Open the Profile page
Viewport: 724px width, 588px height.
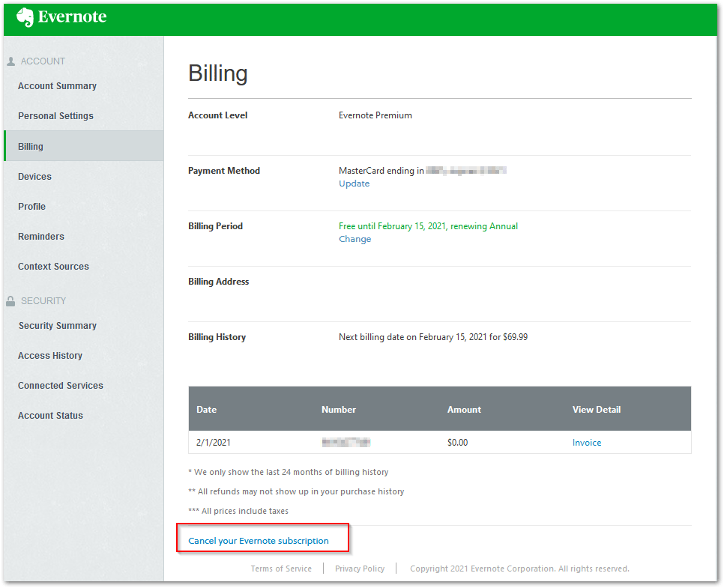pos(31,207)
